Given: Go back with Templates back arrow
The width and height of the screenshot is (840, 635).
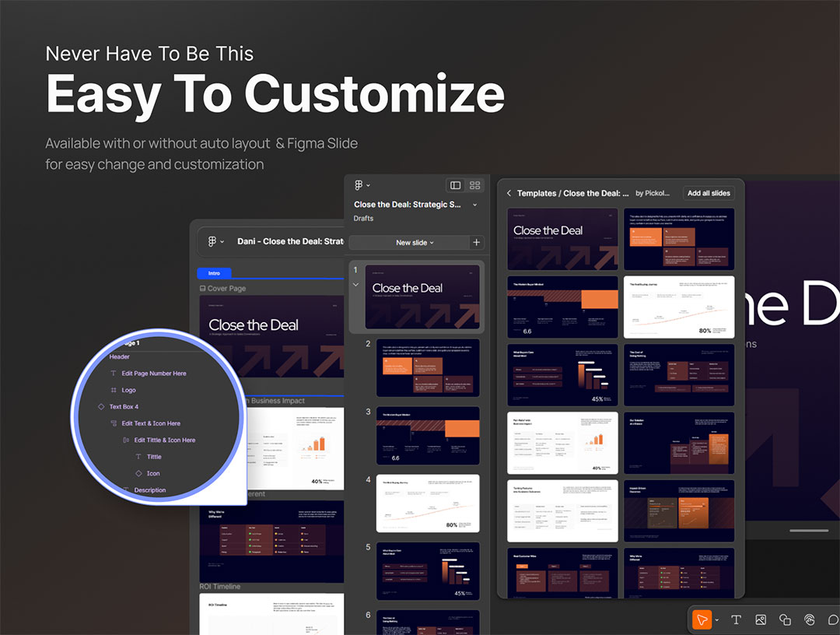Looking at the screenshot, I should (509, 193).
